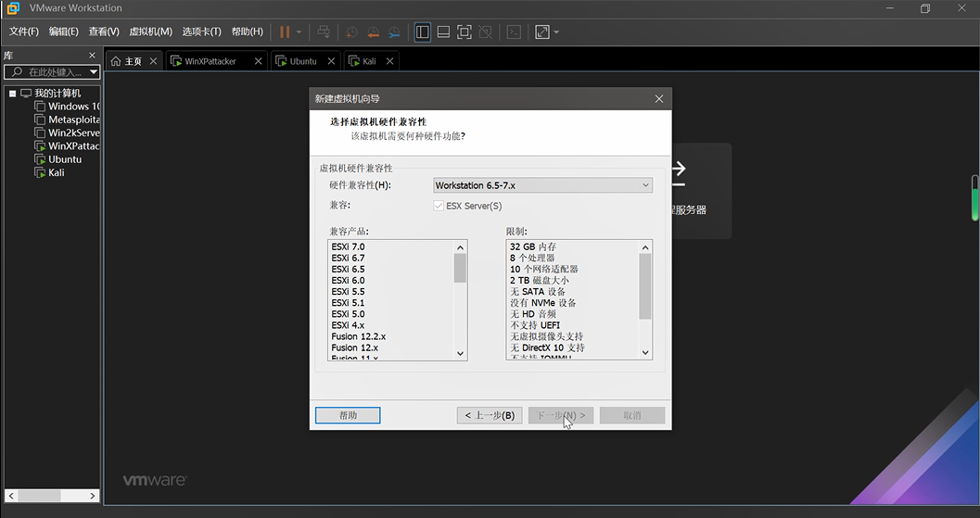The image size is (980, 518).
Task: Open the 文件(F) menu
Action: point(24,32)
